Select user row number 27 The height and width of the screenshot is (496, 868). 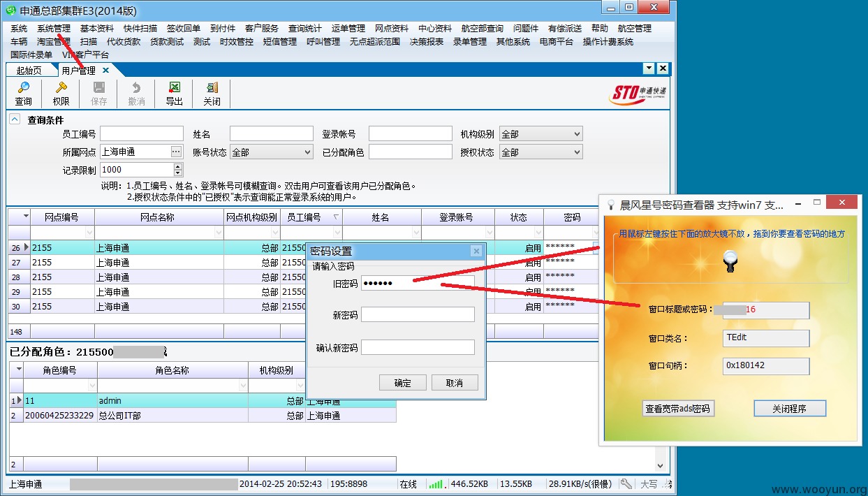click(303, 263)
